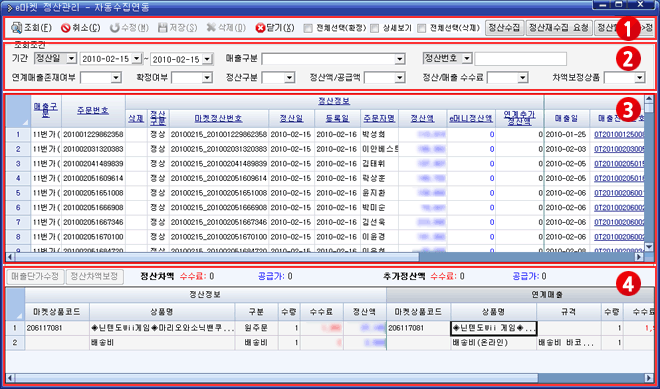Viewport: 660px width, 389px height.
Task: Click the 원주문 cell in lower grid
Action: pyautogui.click(x=256, y=328)
